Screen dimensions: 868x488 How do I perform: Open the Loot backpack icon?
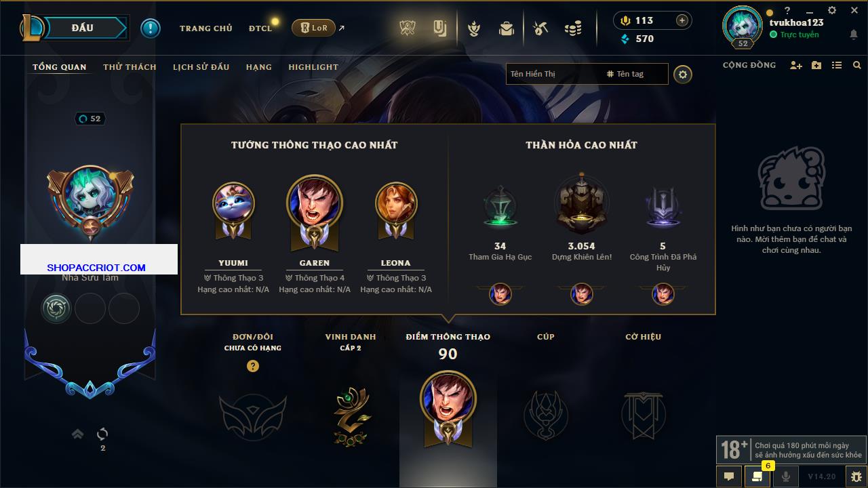(506, 28)
